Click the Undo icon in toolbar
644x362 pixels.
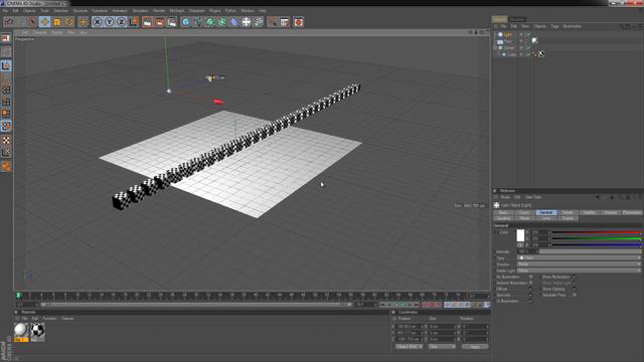(9, 22)
